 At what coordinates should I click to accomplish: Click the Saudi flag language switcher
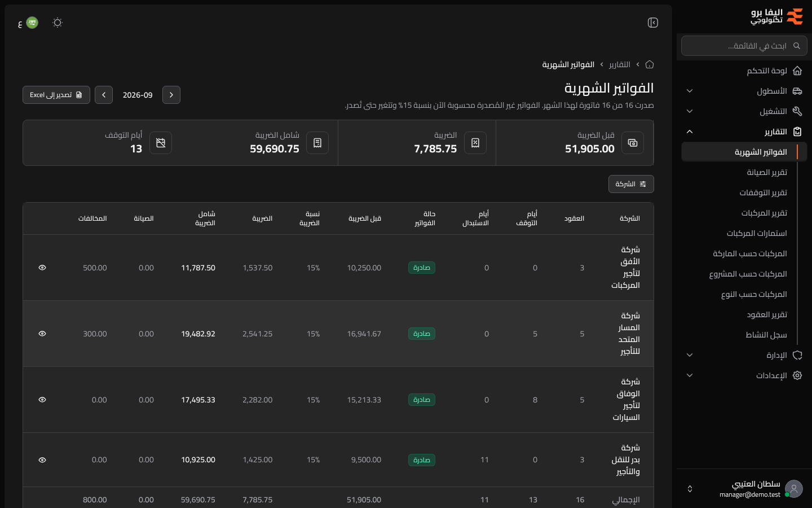(32, 23)
